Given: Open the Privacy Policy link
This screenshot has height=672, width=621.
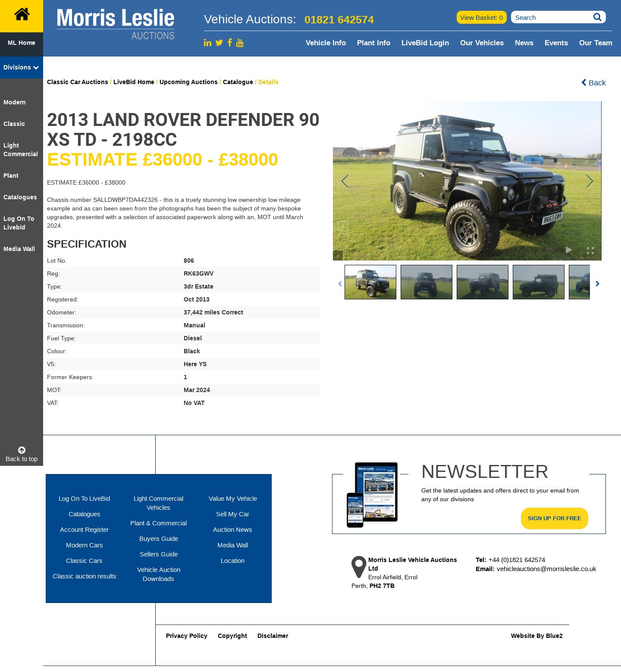Looking at the screenshot, I should point(187,636).
